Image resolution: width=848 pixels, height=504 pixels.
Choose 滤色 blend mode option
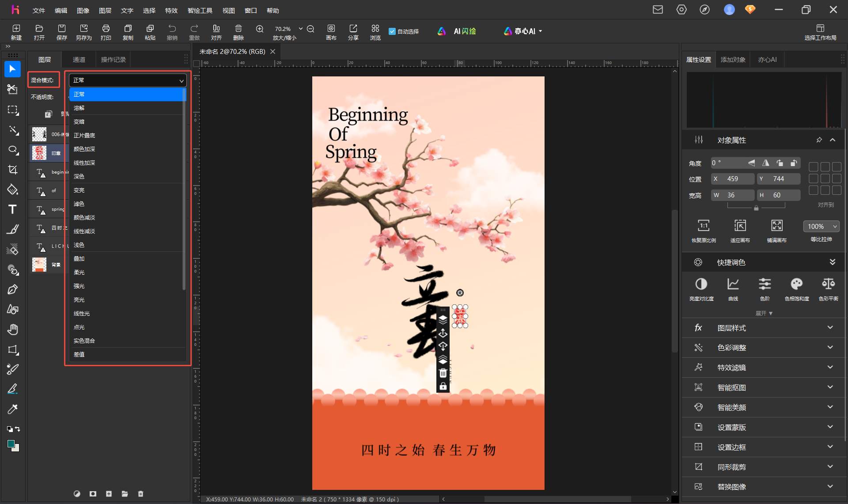128,204
